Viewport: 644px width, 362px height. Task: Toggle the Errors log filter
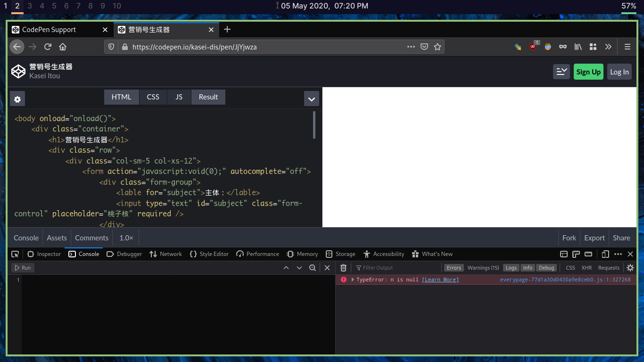click(x=454, y=267)
